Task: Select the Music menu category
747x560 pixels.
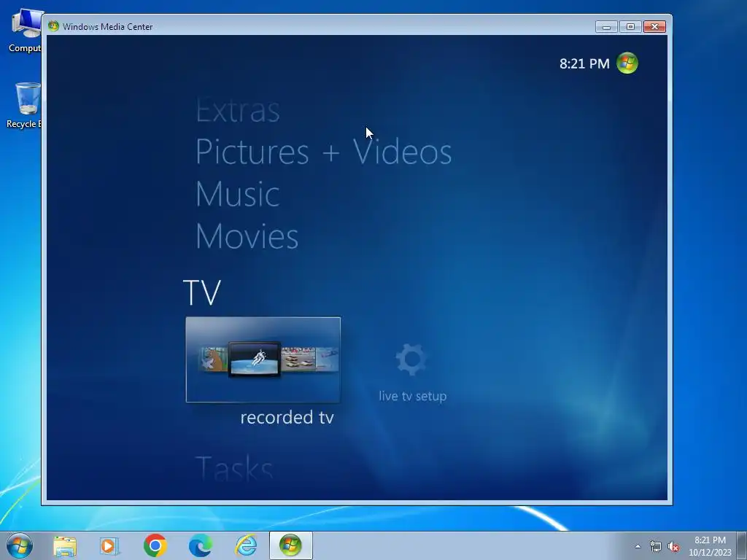Action: tap(237, 194)
